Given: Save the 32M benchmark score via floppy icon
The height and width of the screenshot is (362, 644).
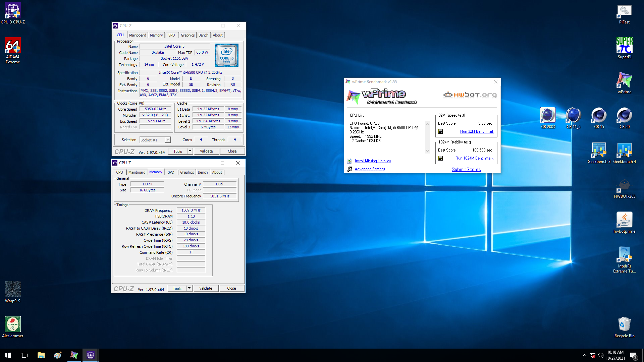Looking at the screenshot, I should point(440,131).
